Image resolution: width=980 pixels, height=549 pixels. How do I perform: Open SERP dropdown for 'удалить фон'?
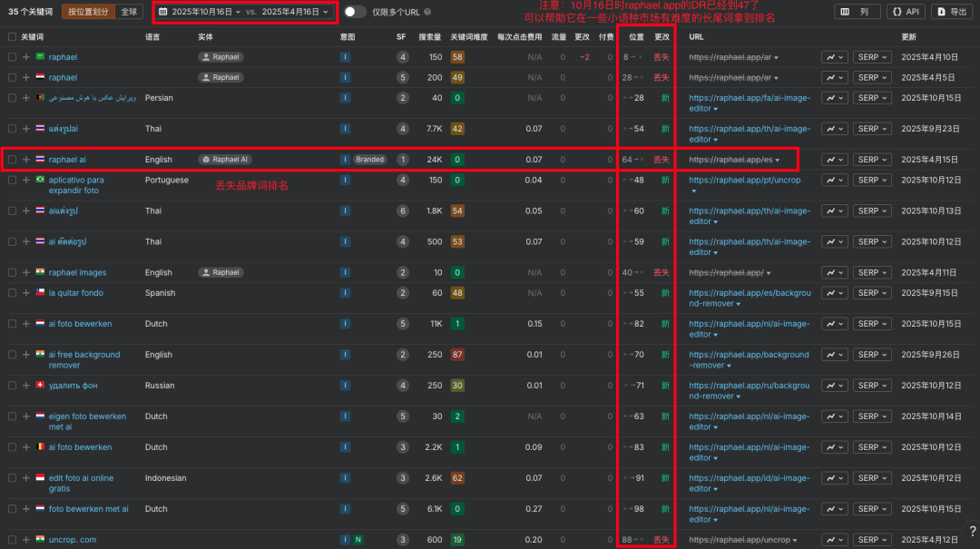pyautogui.click(x=872, y=385)
